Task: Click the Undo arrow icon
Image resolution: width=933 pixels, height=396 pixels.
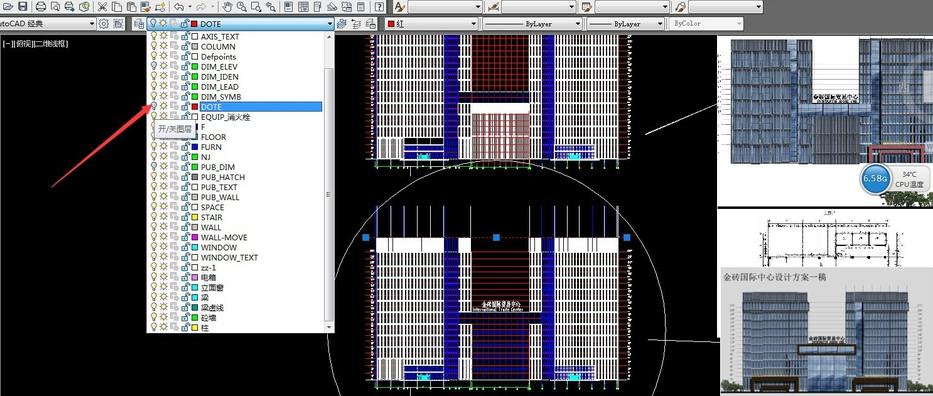Action: 179,7
